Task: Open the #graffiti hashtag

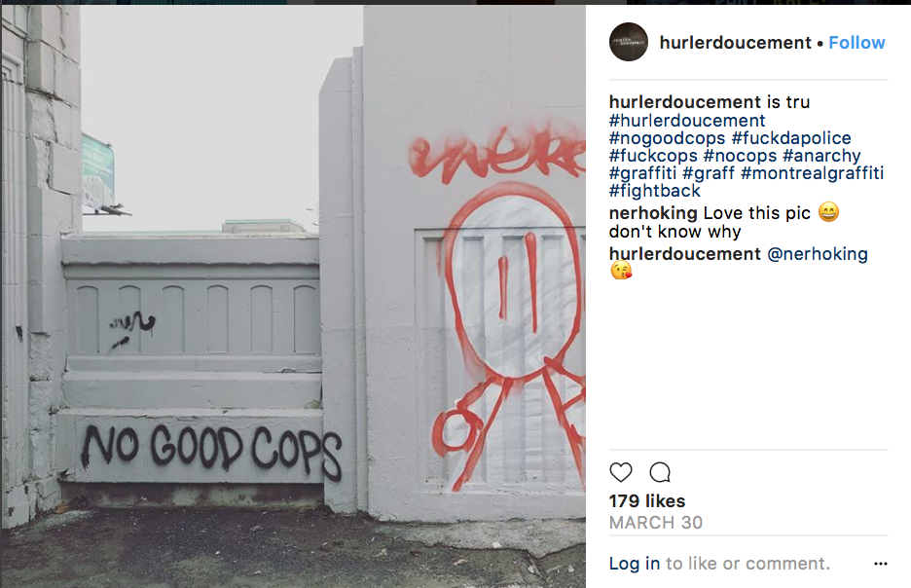Action: pyautogui.click(x=642, y=173)
